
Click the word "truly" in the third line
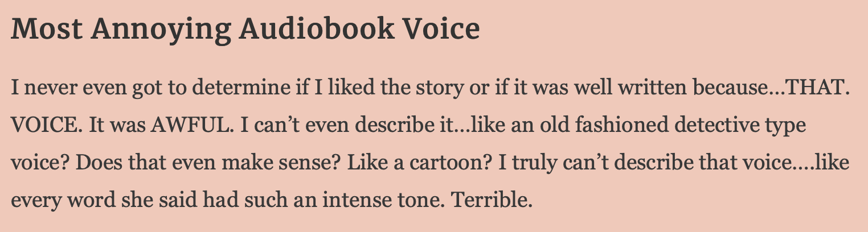pos(533,164)
